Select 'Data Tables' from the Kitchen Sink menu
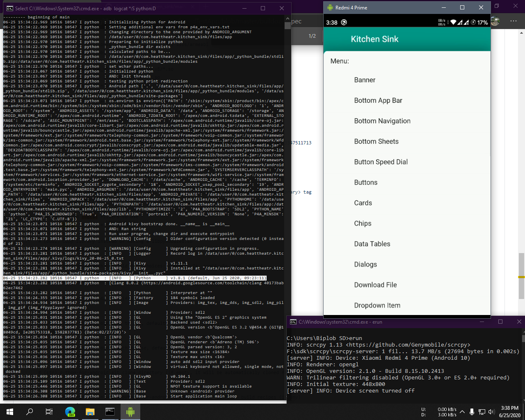This screenshot has width=525, height=420. click(x=372, y=244)
